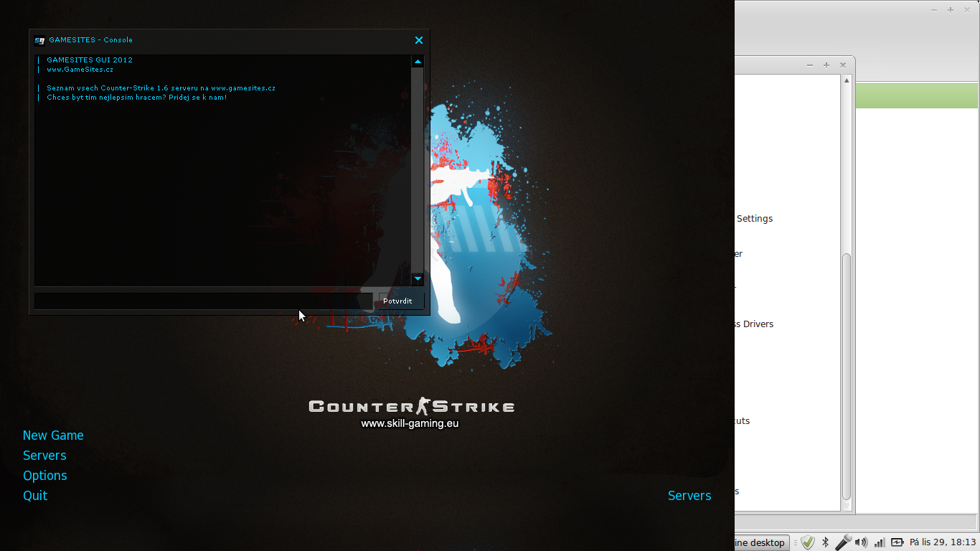The image size is (980, 551).
Task: Open the Options menu entry
Action: click(45, 476)
